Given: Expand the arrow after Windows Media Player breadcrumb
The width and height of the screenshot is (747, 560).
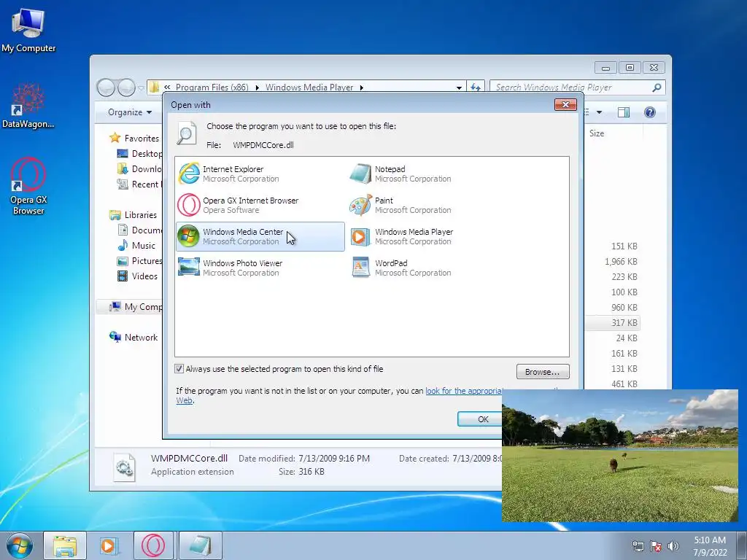Looking at the screenshot, I should [x=362, y=87].
